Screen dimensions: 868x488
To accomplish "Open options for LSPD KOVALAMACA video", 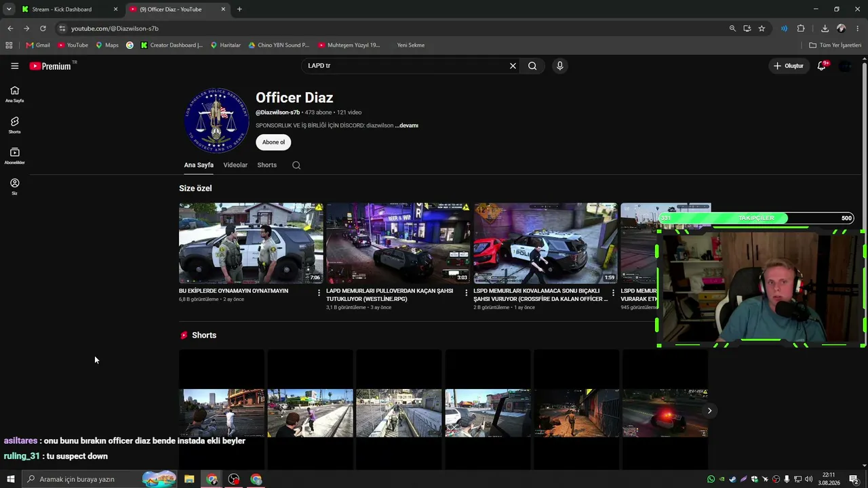I will [x=613, y=293].
